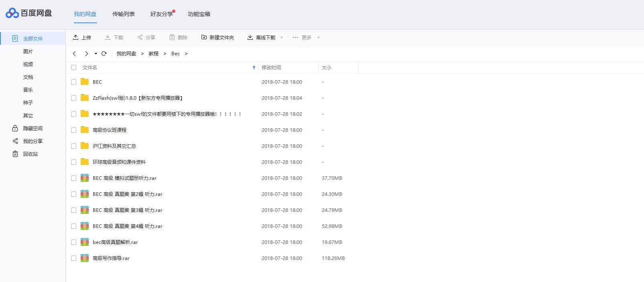Go forward with the right arrow
The width and height of the screenshot is (644, 282).
pyautogui.click(x=86, y=54)
